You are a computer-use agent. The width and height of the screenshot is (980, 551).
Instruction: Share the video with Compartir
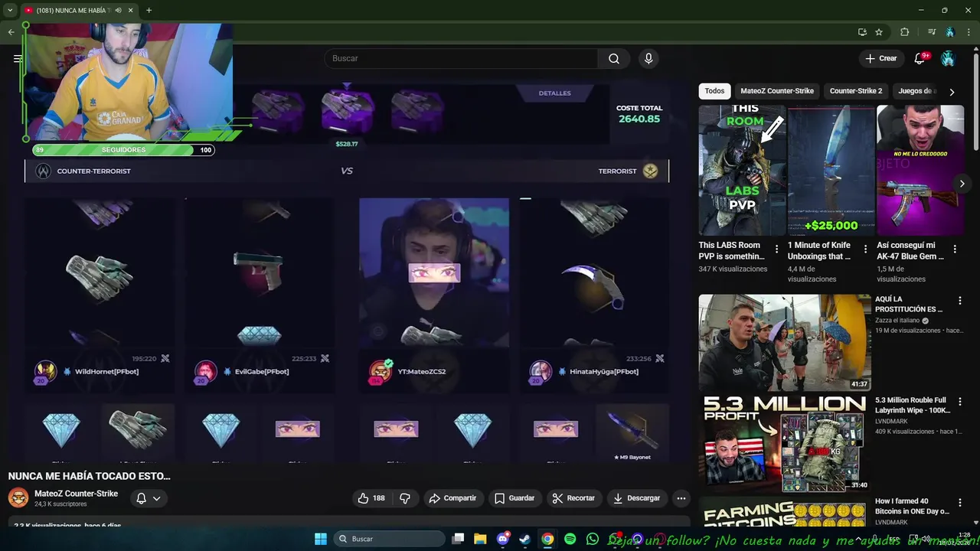tap(453, 498)
